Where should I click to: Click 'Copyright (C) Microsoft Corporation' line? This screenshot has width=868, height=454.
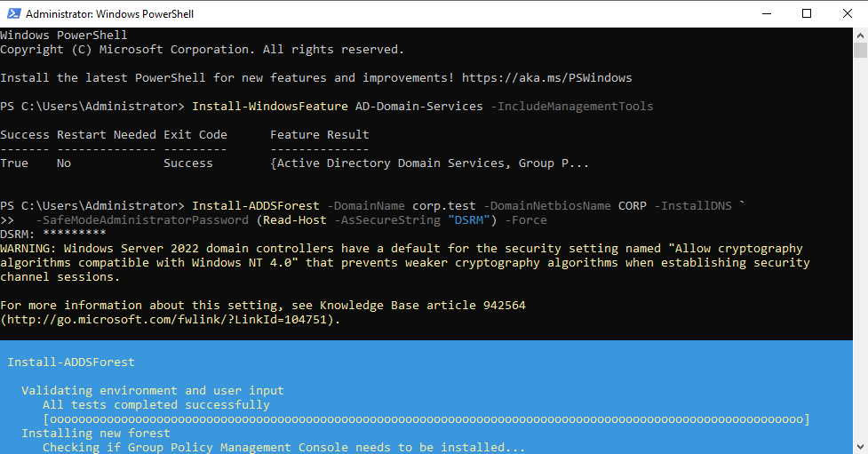pyautogui.click(x=202, y=50)
